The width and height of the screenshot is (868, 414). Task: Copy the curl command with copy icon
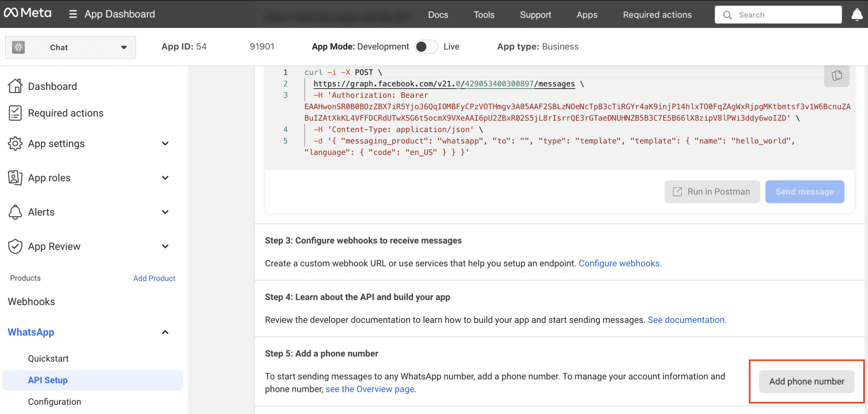pyautogui.click(x=836, y=75)
